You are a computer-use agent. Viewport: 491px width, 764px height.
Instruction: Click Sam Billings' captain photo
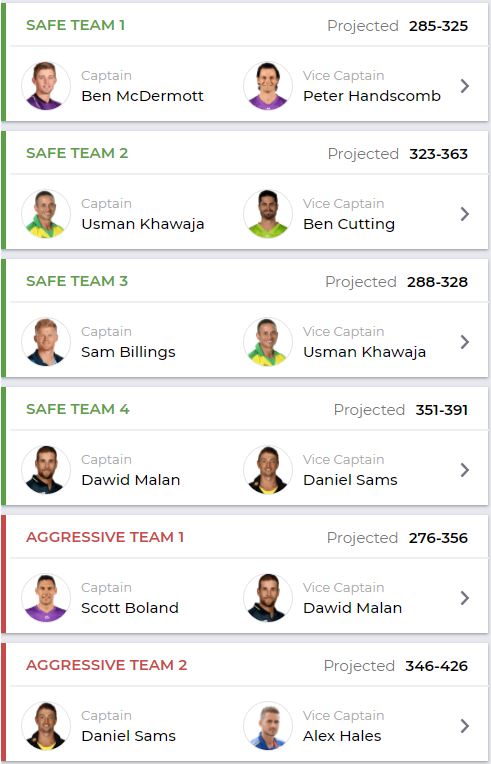tap(46, 342)
